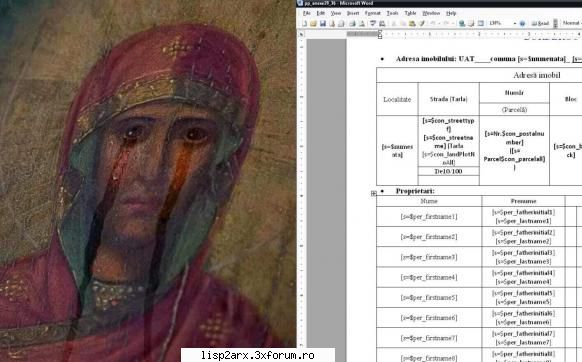This screenshot has height=362, width=582.
Task: Click the Print icon in Word toolbar
Action: point(352,23)
